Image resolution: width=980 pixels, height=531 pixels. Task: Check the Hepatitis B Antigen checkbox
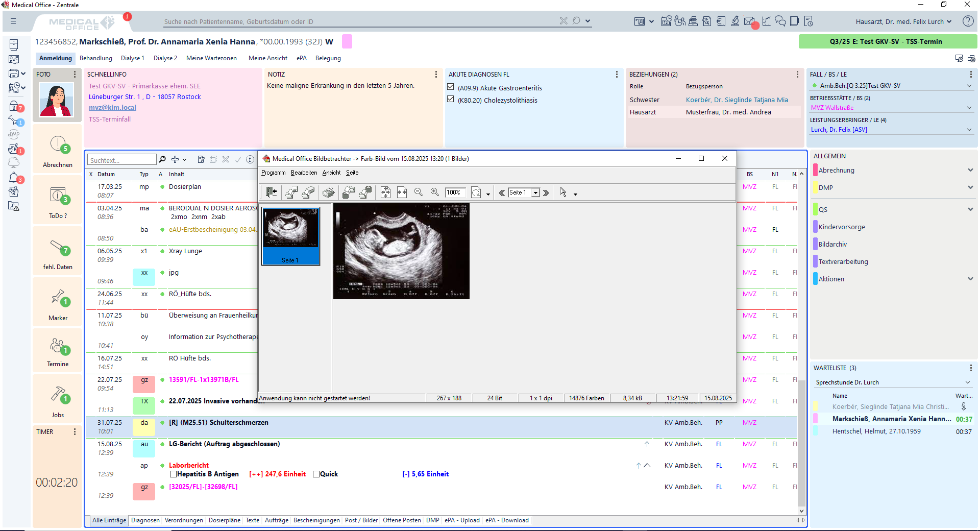coord(173,474)
